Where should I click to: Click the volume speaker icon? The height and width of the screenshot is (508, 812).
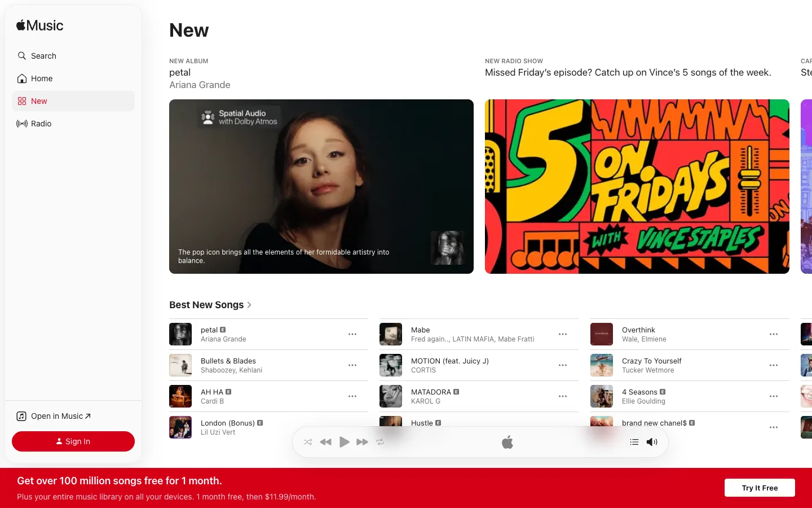click(x=652, y=442)
